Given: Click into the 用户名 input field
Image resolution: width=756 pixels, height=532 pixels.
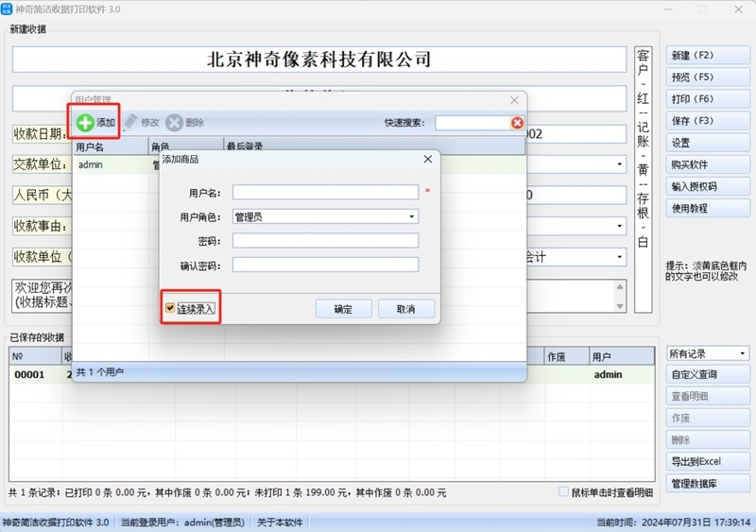Looking at the screenshot, I should click(x=325, y=192).
